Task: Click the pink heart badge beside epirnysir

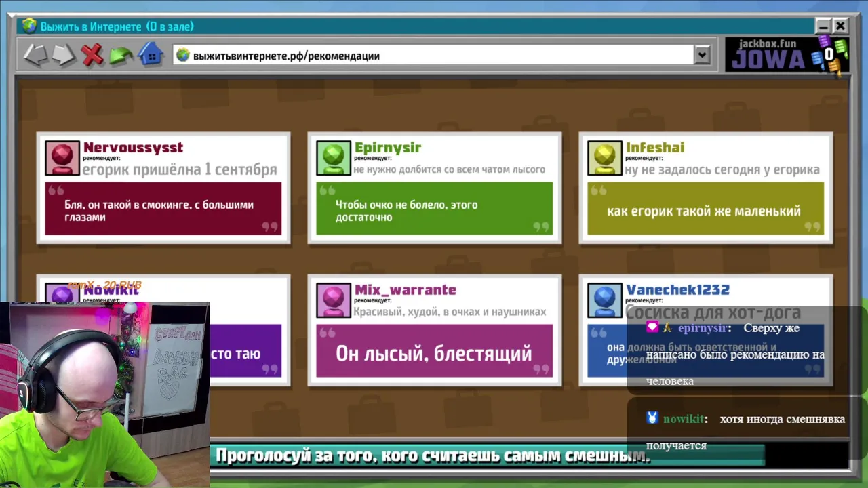Action: tap(652, 327)
